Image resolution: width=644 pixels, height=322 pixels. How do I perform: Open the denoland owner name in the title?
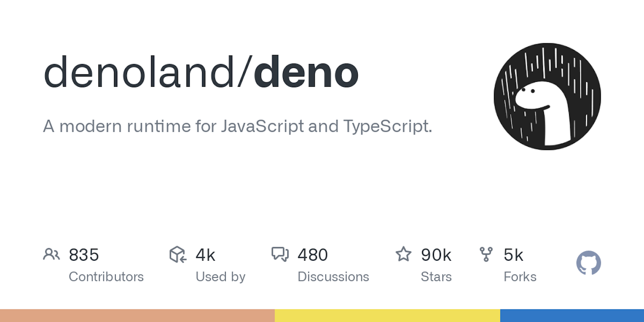pyautogui.click(x=140, y=72)
